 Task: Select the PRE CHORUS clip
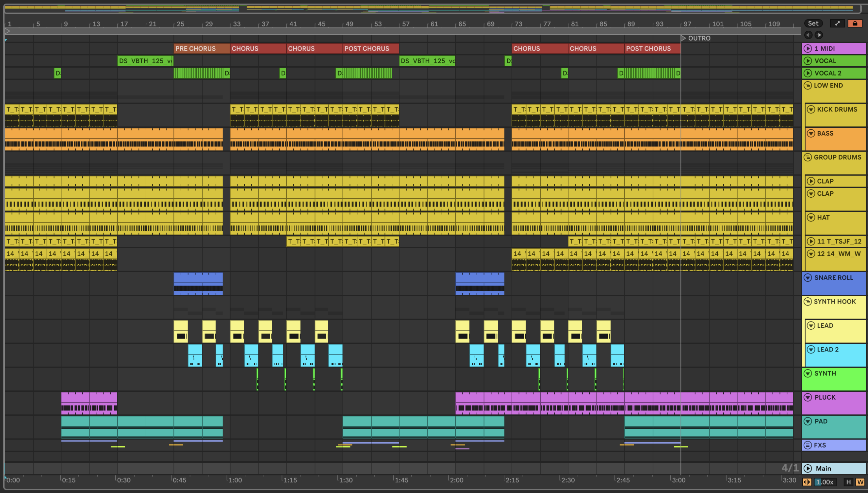tap(201, 49)
